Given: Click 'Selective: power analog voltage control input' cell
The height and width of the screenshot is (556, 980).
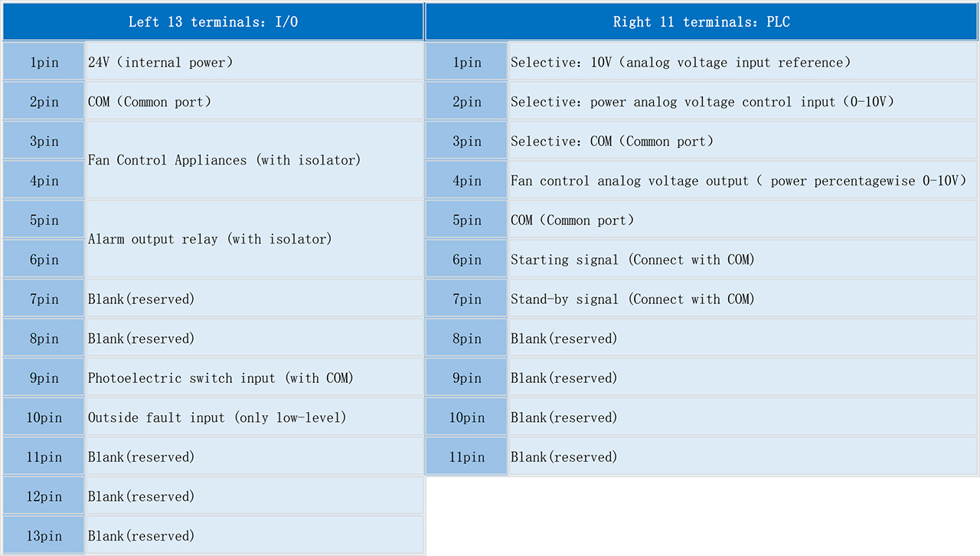Looking at the screenshot, I should click(743, 102).
